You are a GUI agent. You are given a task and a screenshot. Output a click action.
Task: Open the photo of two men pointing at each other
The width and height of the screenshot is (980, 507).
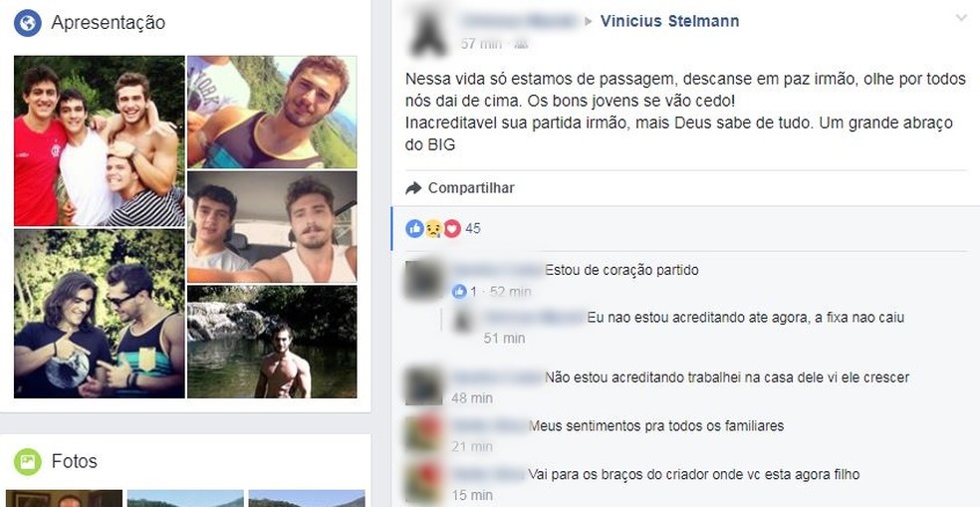click(x=100, y=314)
